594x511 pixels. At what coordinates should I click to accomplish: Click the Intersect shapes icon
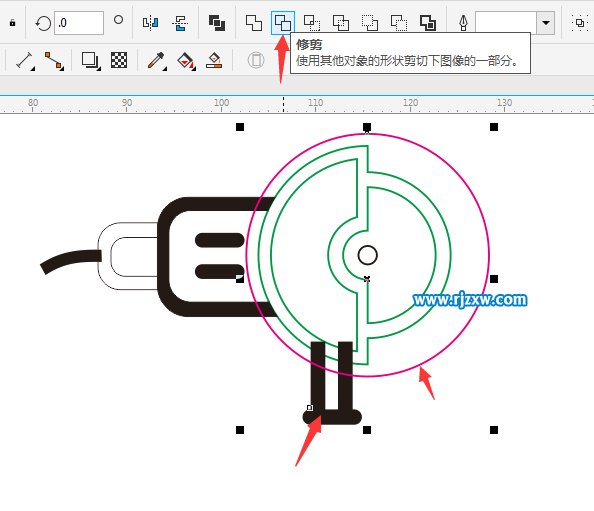pyautogui.click(x=312, y=23)
